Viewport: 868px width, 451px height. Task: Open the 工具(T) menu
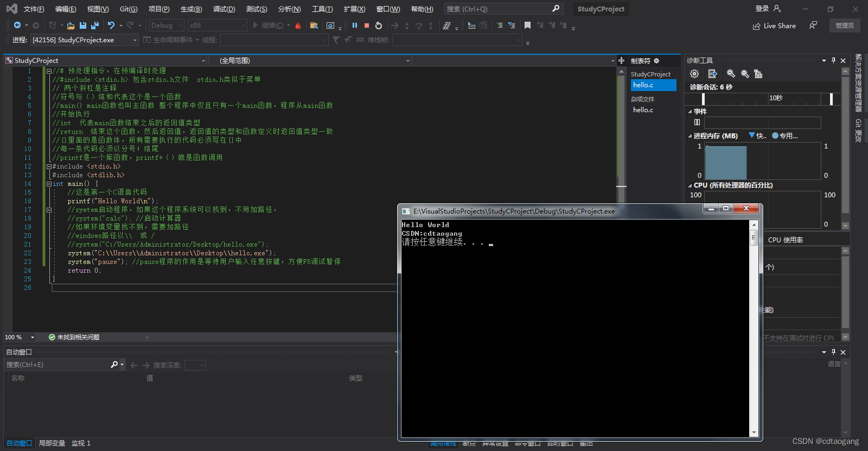pos(322,9)
